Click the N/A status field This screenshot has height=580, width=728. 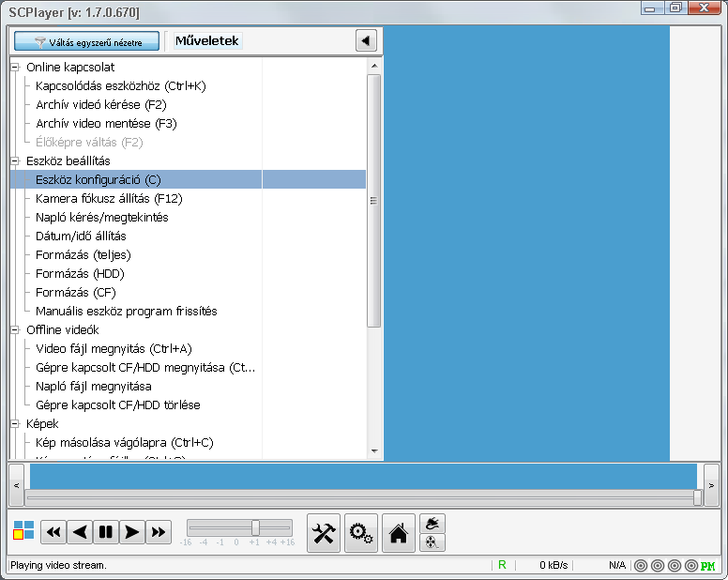pyautogui.click(x=617, y=565)
